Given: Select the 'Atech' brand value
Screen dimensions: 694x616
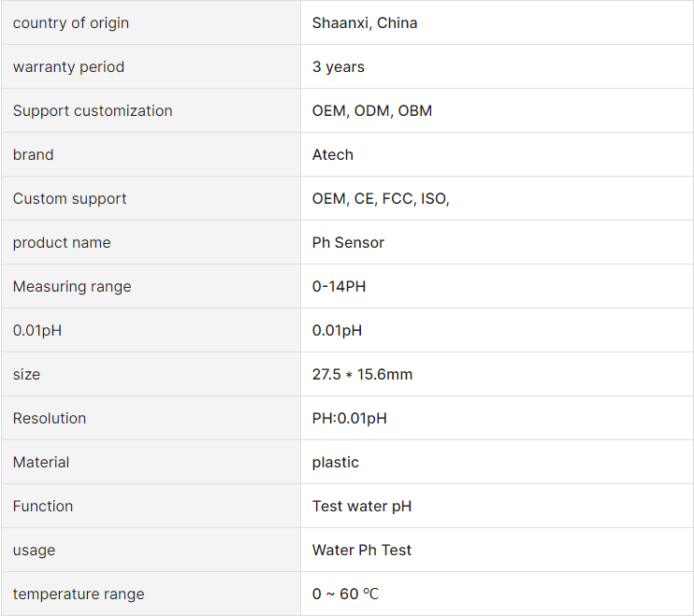Looking at the screenshot, I should coord(332,155).
